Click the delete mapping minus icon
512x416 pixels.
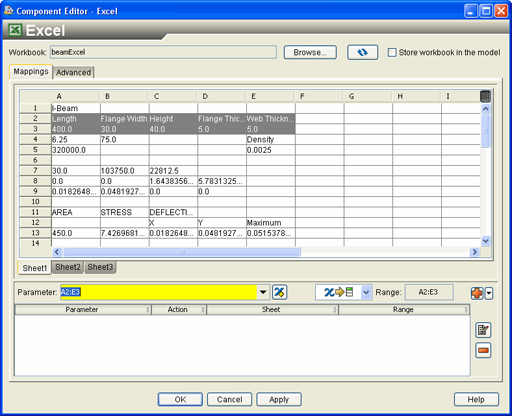click(x=483, y=350)
